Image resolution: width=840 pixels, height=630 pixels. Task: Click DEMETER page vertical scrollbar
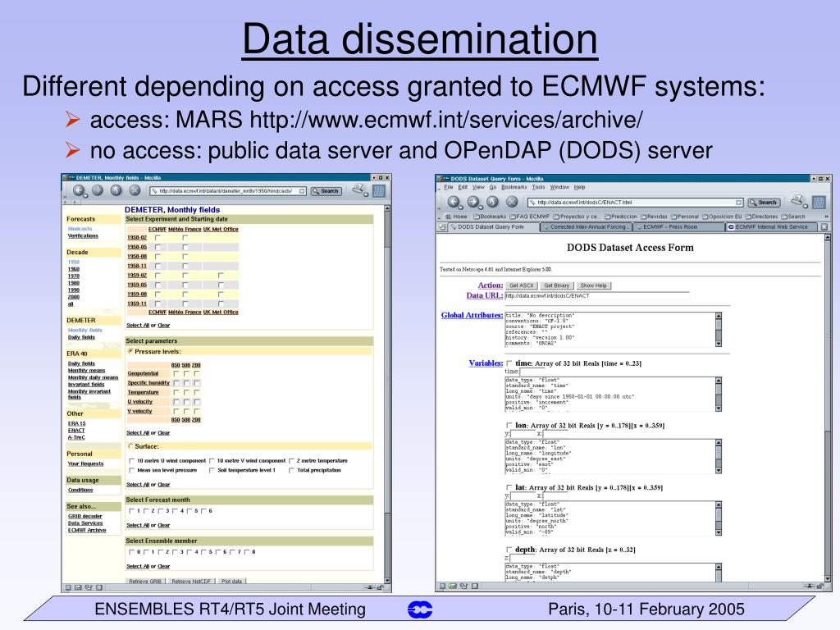387,394
